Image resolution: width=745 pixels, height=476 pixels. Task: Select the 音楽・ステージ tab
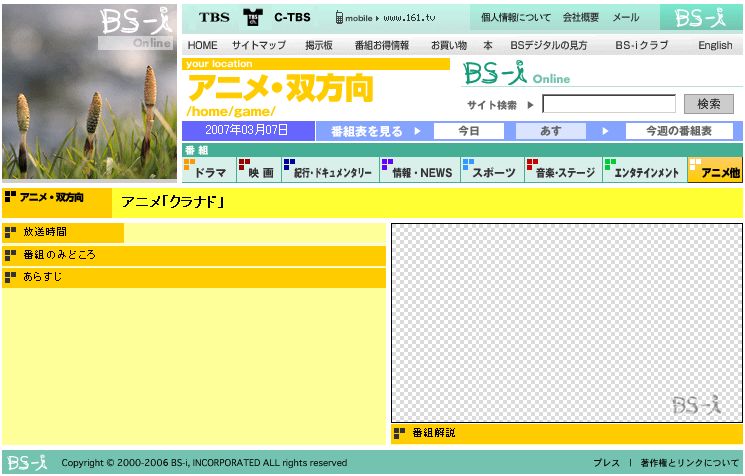(563, 170)
